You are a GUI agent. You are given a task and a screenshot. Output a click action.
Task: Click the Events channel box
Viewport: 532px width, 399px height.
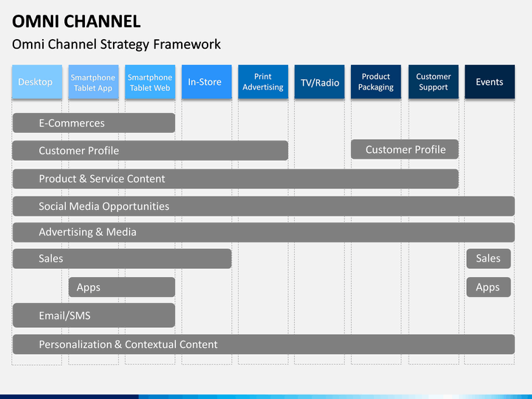(x=490, y=82)
